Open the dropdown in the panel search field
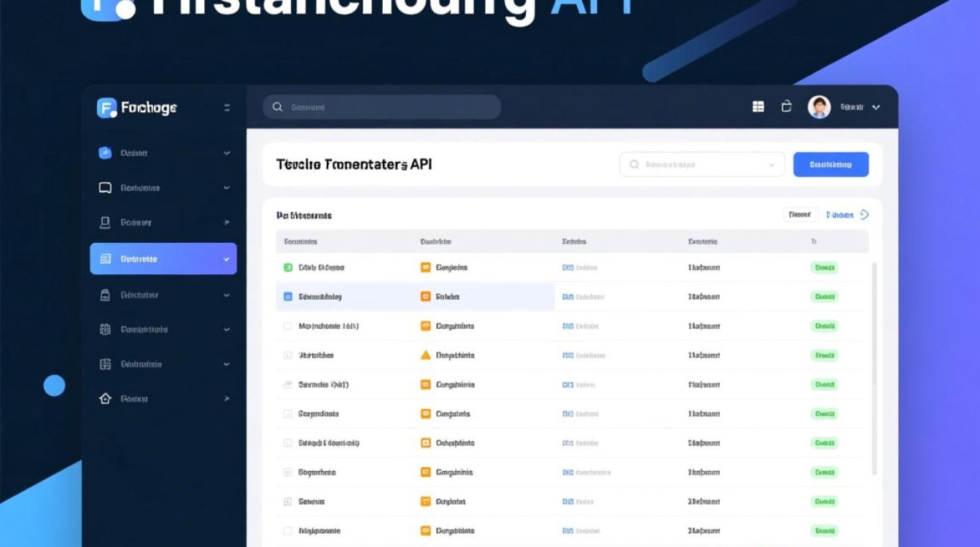 tap(772, 164)
